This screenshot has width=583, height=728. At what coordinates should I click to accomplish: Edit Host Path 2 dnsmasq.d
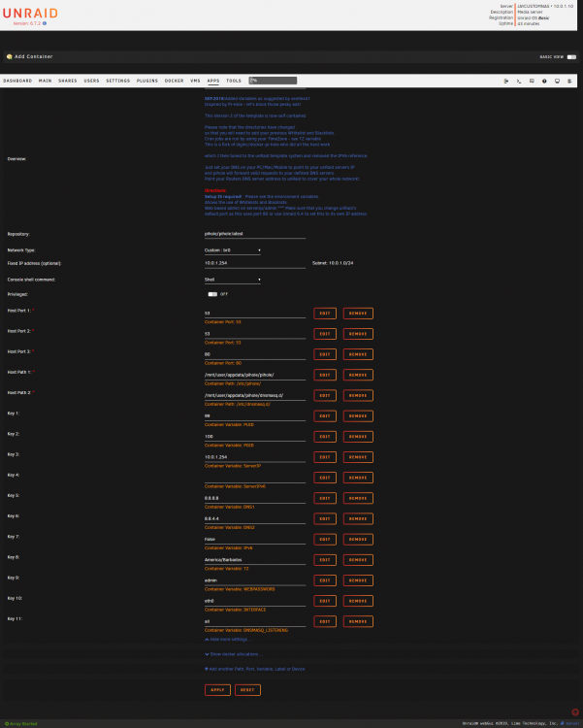[325, 396]
